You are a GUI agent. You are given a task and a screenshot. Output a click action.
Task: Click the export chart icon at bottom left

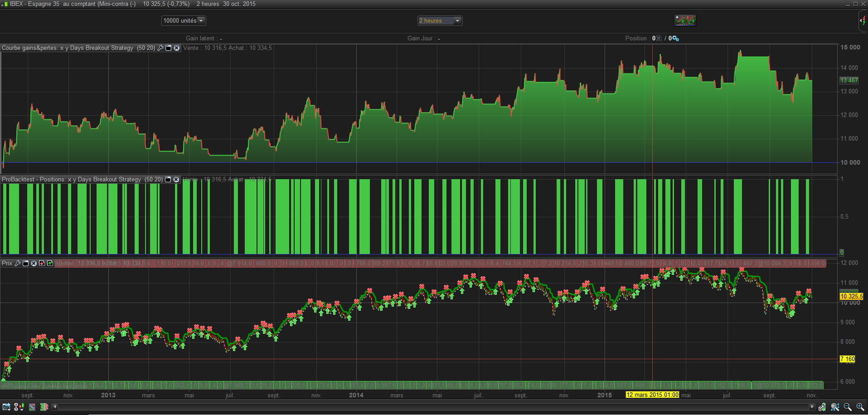pyautogui.click(x=6, y=407)
